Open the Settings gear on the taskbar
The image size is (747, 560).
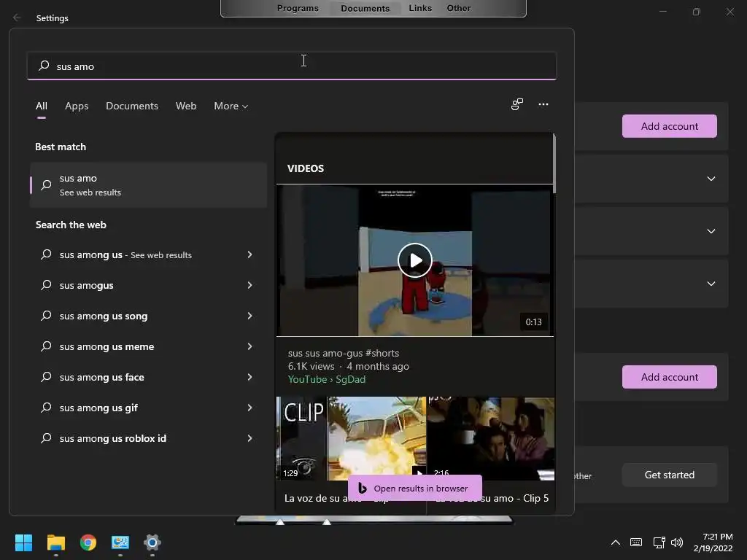152,542
